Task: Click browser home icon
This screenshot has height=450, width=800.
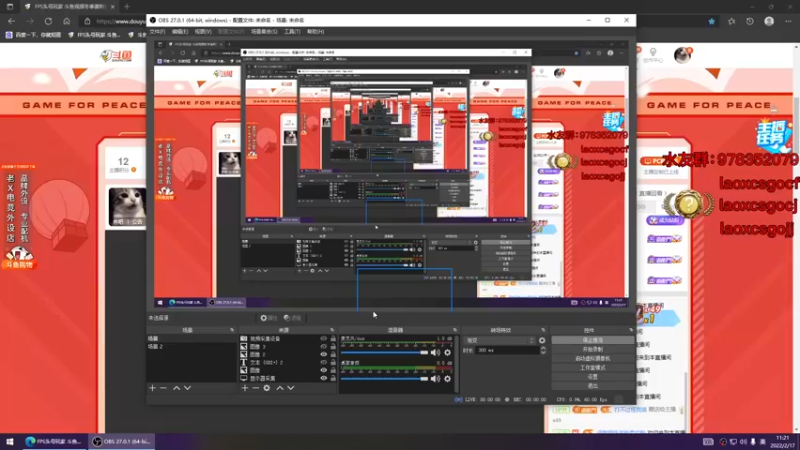Action: [x=66, y=21]
